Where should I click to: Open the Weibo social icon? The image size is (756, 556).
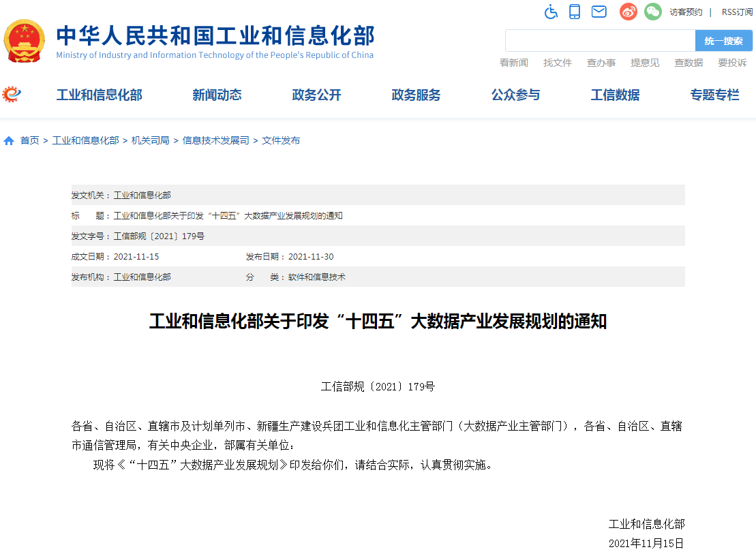point(629,12)
